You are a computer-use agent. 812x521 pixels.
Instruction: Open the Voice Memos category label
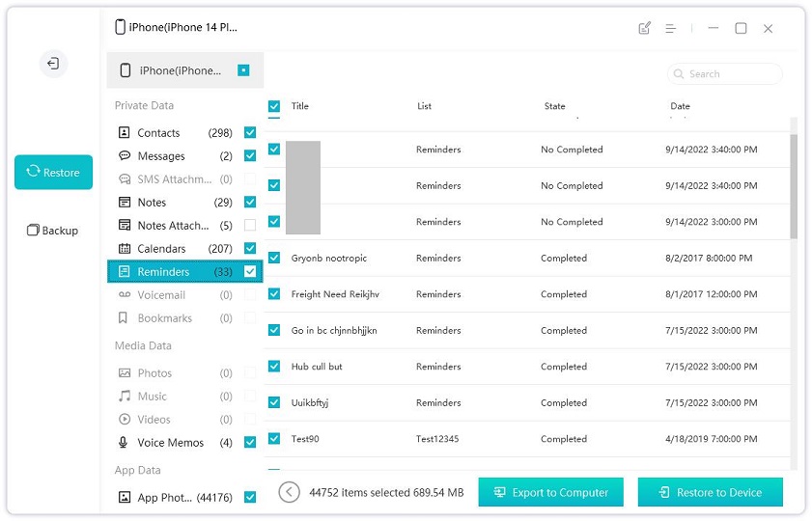pos(170,443)
